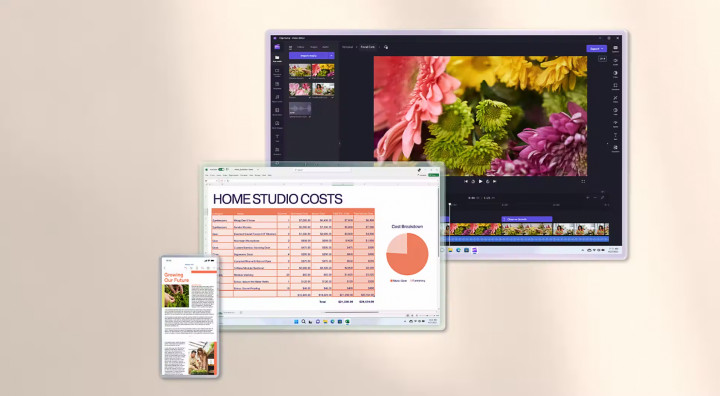
Task: Open Record & create in Clipchamp sidebar
Action: tap(277, 73)
